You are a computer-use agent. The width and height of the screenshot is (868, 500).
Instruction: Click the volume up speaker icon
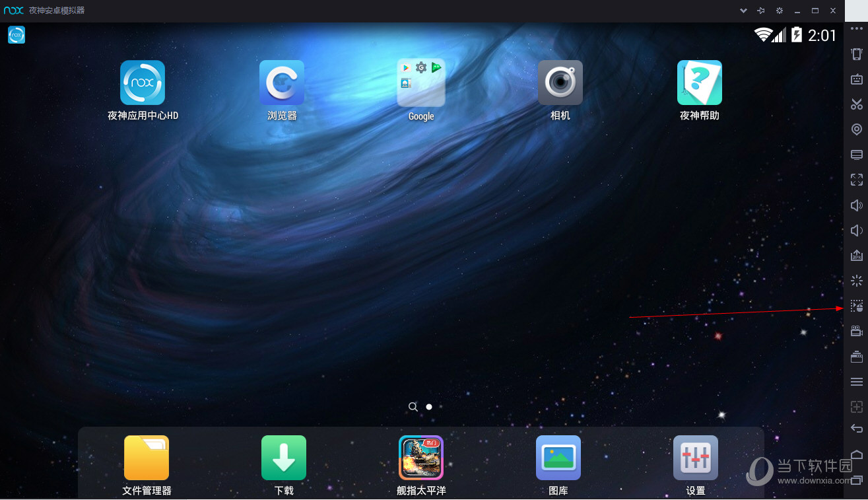pyautogui.click(x=856, y=205)
